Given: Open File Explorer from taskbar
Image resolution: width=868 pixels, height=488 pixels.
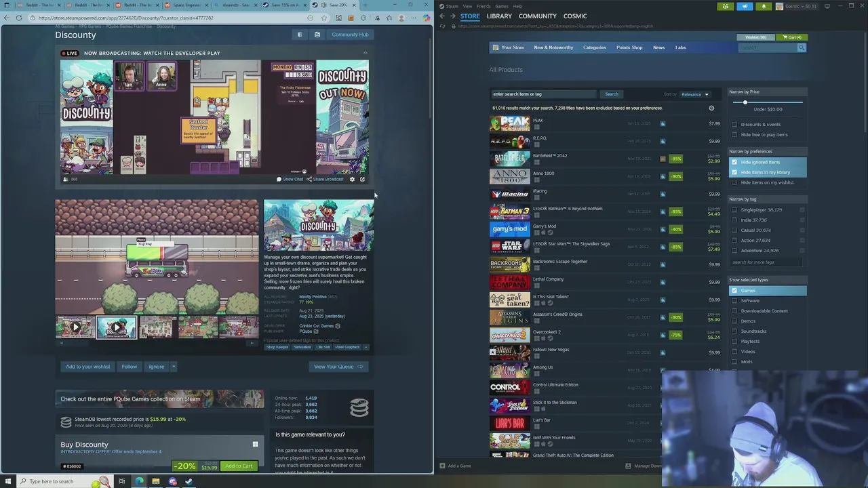Looking at the screenshot, I should tap(155, 481).
